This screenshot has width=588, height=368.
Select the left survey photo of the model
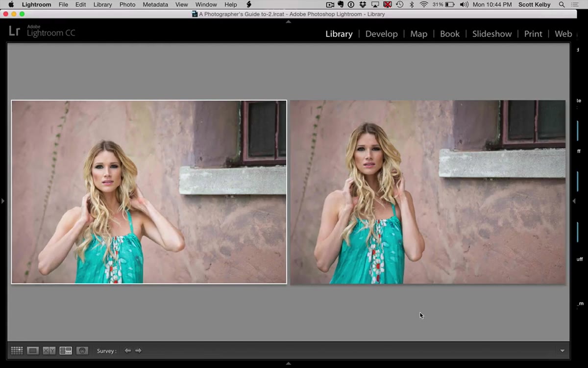pos(149,192)
